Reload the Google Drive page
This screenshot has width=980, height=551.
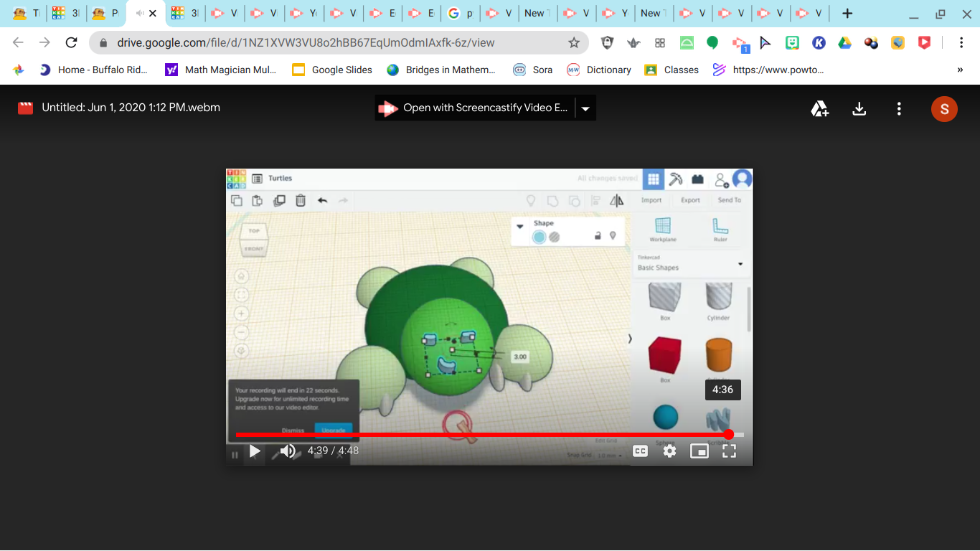click(x=71, y=42)
